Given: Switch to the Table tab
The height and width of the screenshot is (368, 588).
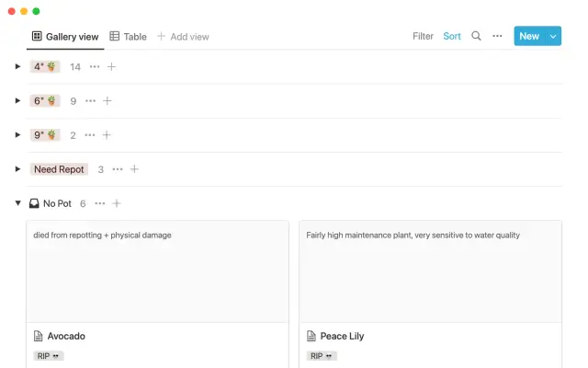Looking at the screenshot, I should pos(129,37).
